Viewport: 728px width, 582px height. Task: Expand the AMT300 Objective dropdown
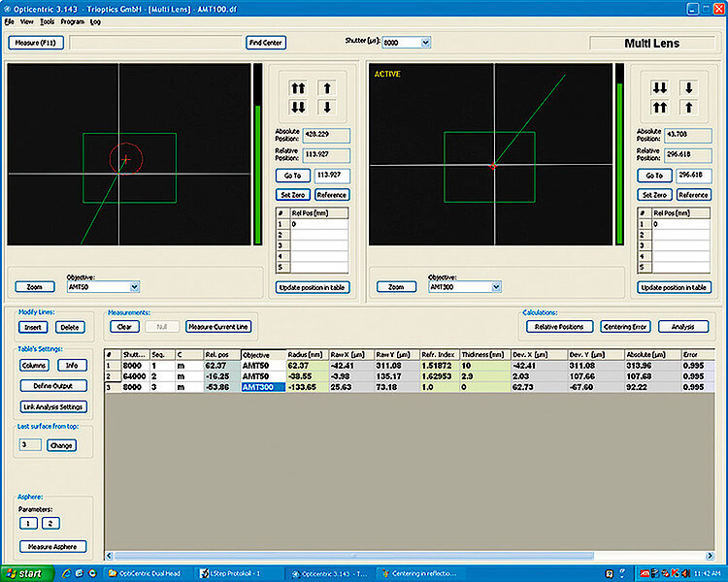(496, 287)
